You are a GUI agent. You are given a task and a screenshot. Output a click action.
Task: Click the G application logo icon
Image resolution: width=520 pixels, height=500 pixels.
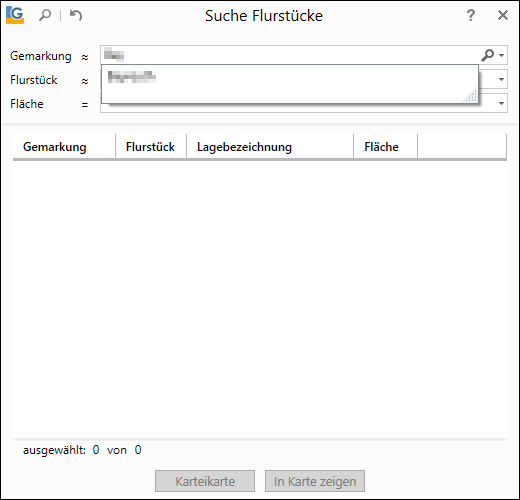pyautogui.click(x=15, y=15)
